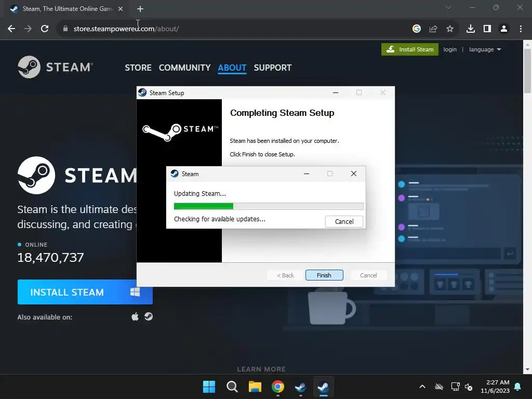532x399 pixels.
Task: Click Finish in Steam Setup
Action: click(x=324, y=275)
